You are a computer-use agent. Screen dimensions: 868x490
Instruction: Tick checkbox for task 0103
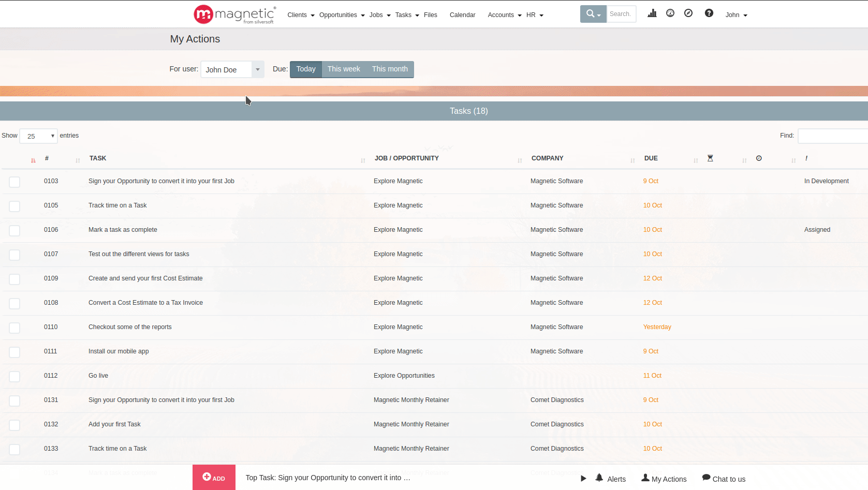coord(14,182)
